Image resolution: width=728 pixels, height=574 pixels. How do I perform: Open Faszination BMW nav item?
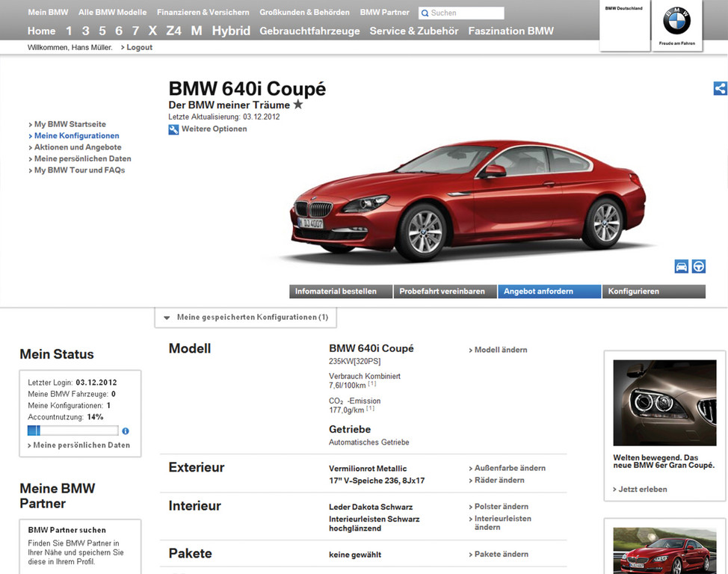tap(510, 31)
